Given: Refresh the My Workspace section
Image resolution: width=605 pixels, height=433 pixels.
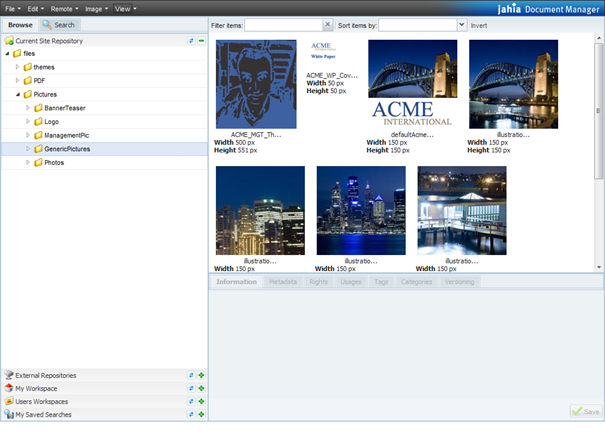Looking at the screenshot, I should pos(191,388).
